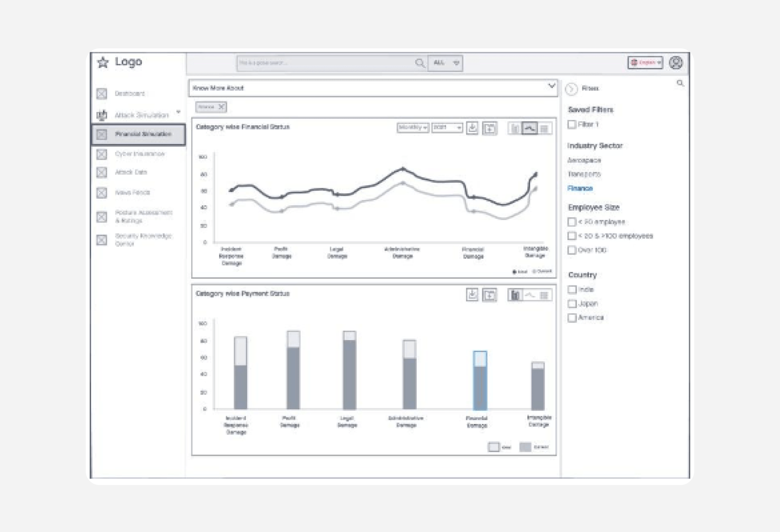Image resolution: width=780 pixels, height=532 pixels.
Task: Click the Incident Response Damage bar
Action: pos(241,373)
